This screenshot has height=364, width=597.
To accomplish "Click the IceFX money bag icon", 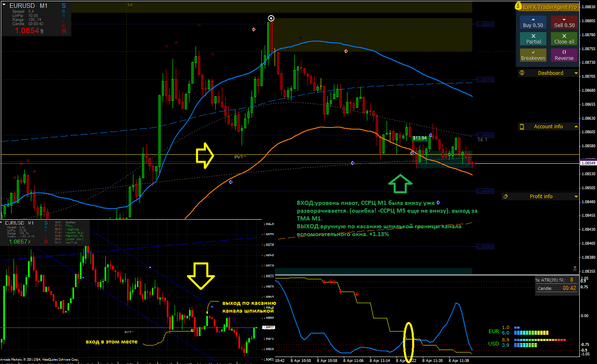I will pyautogui.click(x=518, y=6).
